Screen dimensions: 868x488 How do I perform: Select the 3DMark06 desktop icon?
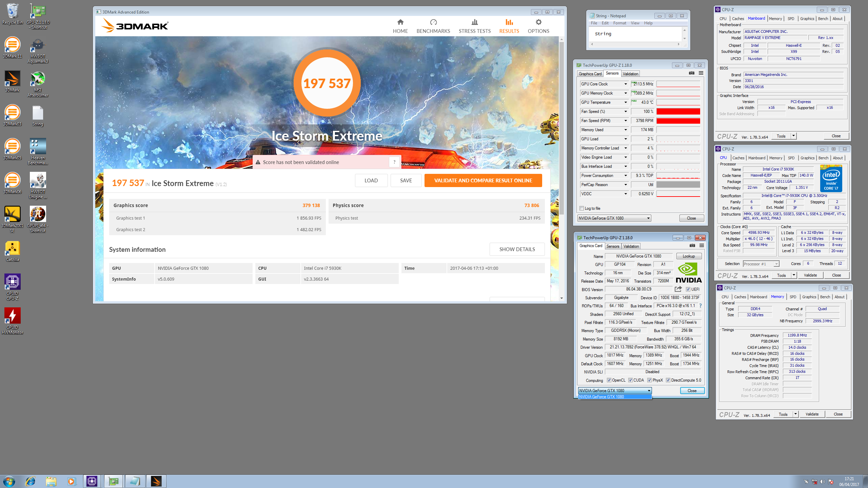coord(12,183)
